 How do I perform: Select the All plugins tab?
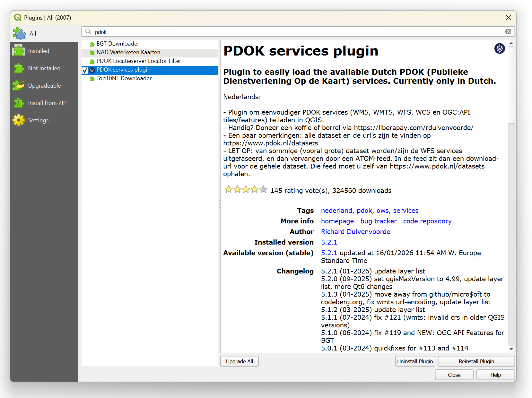(x=32, y=33)
